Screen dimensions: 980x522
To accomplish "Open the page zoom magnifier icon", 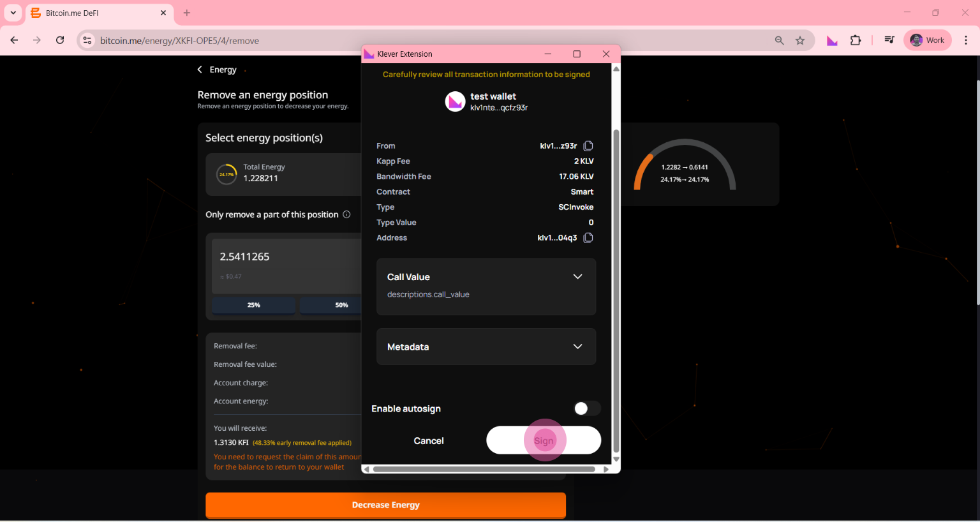I will [779, 41].
